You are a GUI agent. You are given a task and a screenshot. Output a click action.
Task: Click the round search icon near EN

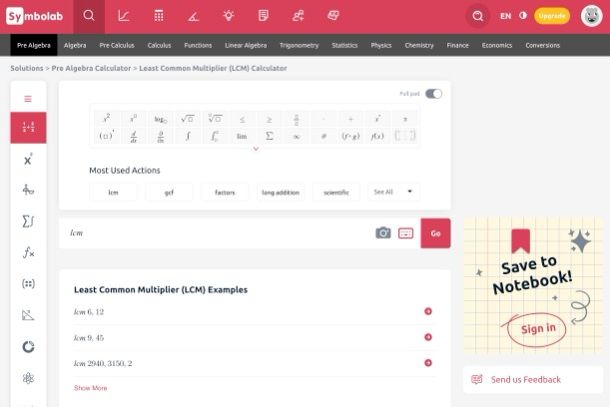[x=478, y=16]
